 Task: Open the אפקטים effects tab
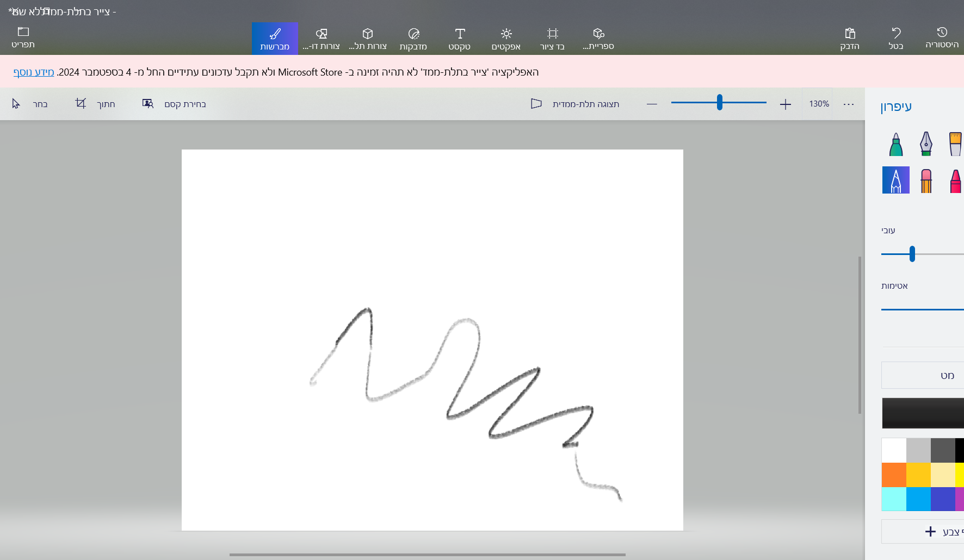[506, 39]
